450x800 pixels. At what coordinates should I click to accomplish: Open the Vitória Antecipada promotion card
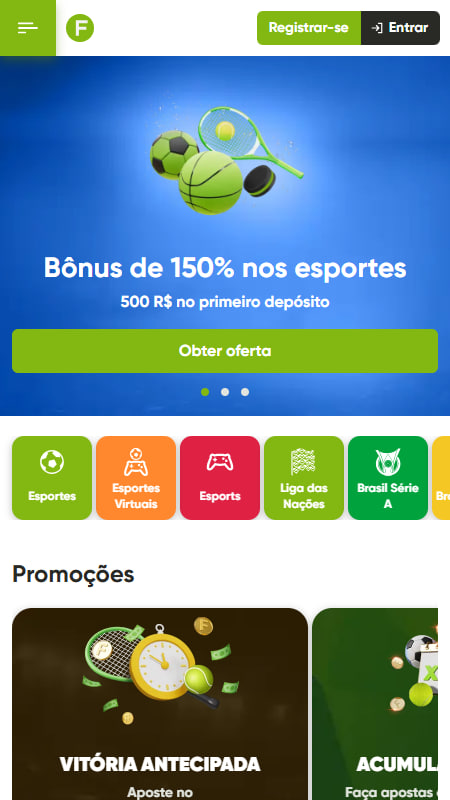point(160,704)
